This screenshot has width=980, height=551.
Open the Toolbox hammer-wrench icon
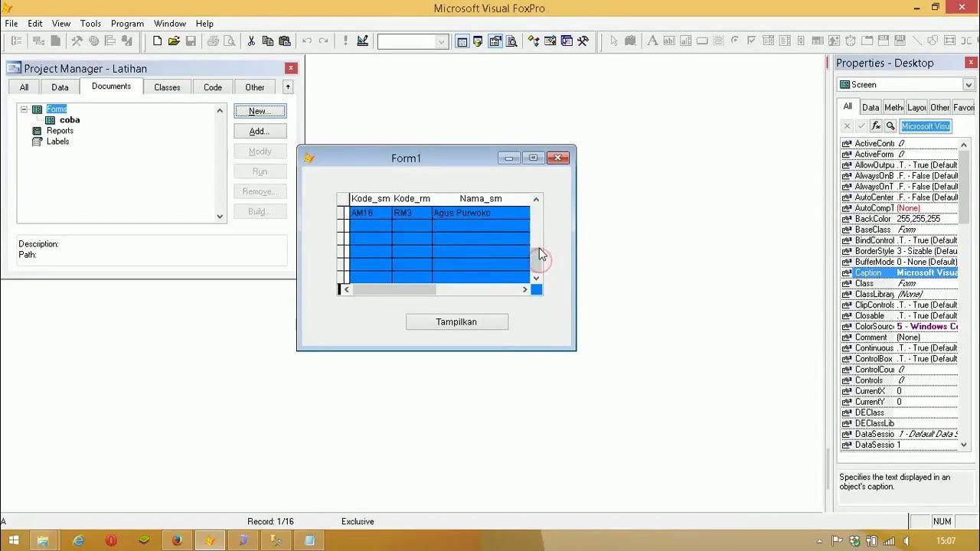tap(583, 41)
